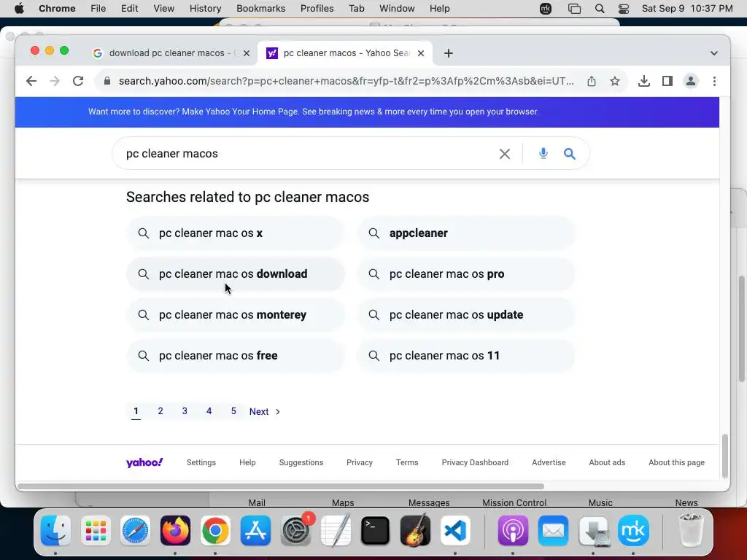747x560 pixels.
Task: Open About ads footer link
Action: point(607,462)
